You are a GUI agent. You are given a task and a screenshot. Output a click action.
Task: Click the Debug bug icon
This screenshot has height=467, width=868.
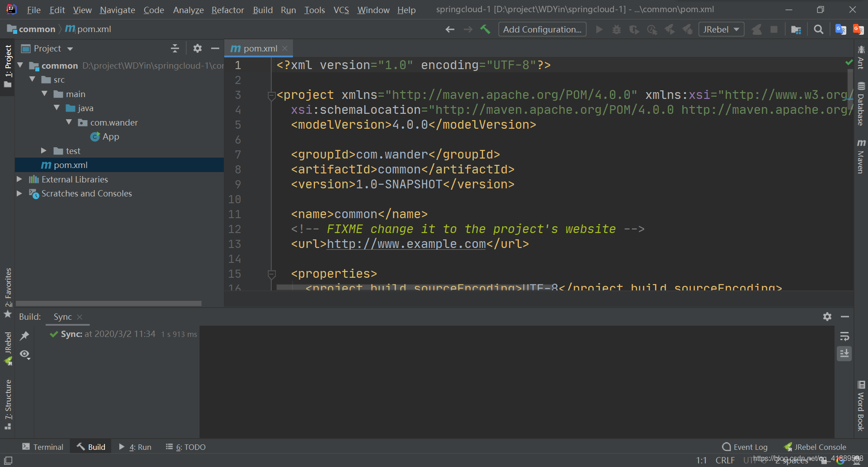(617, 29)
